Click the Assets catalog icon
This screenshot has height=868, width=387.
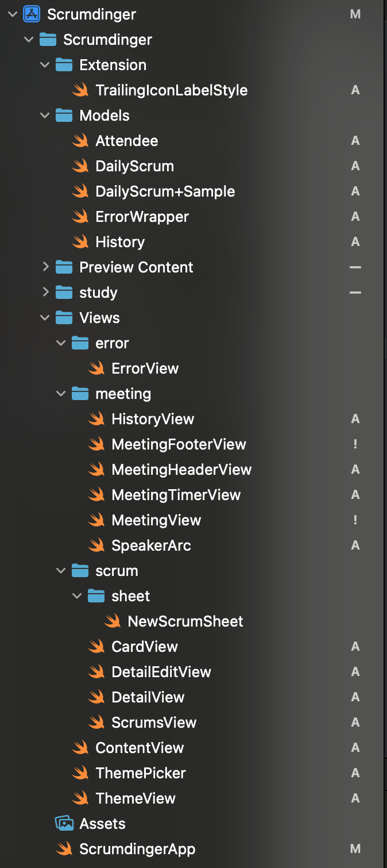(x=64, y=824)
